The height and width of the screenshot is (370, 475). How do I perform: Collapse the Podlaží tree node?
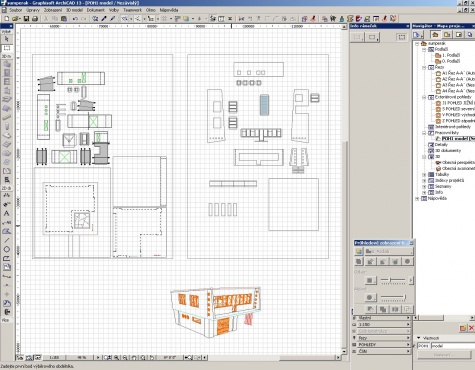[x=424, y=49]
